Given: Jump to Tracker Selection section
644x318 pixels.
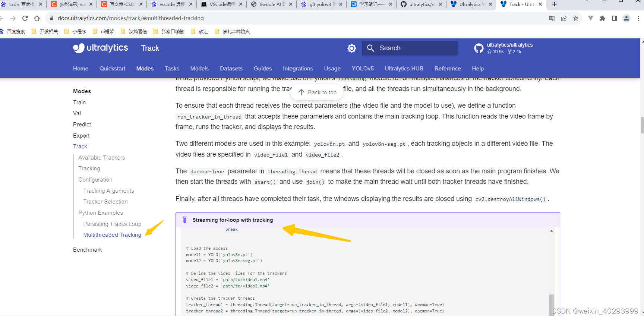Looking at the screenshot, I should point(105,202).
